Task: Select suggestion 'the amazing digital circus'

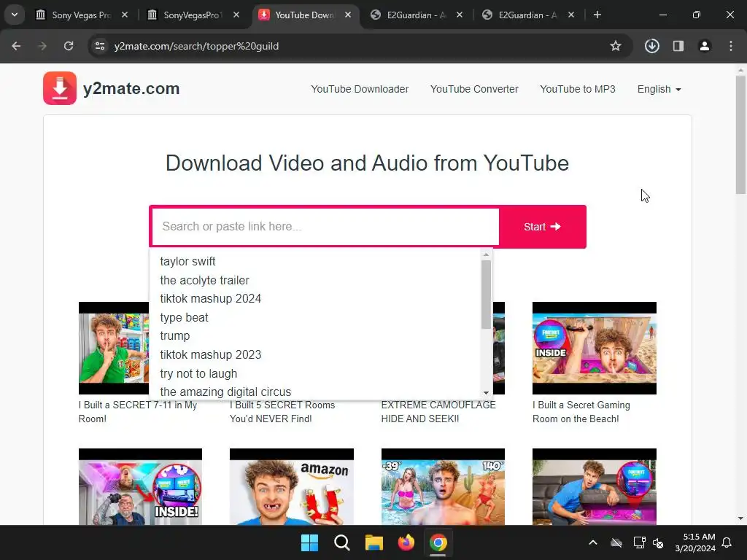Action: [x=315, y=392]
